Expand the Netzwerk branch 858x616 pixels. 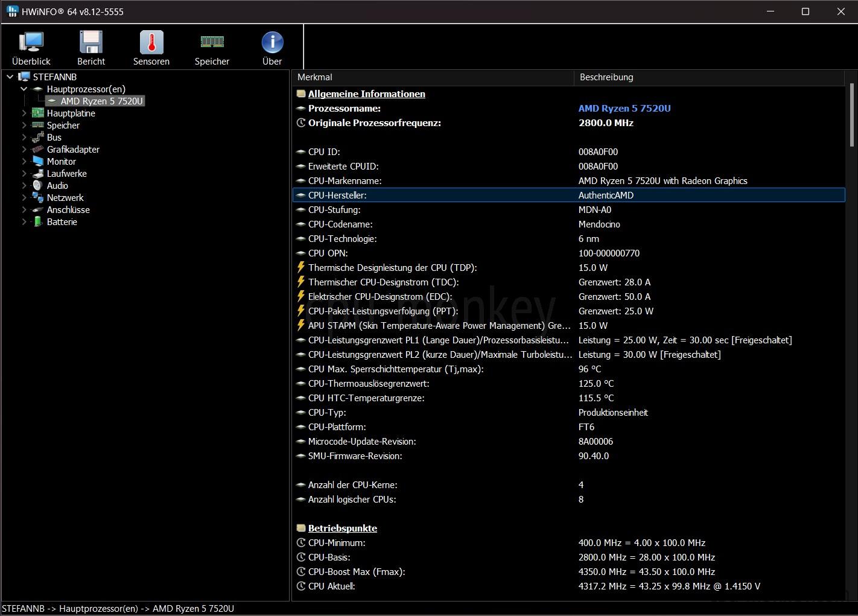point(24,198)
